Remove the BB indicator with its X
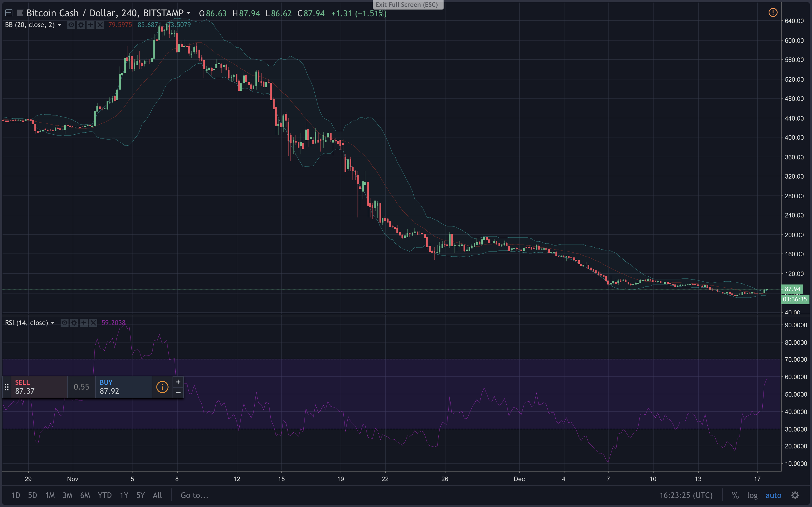This screenshot has height=507, width=812. coord(100,25)
